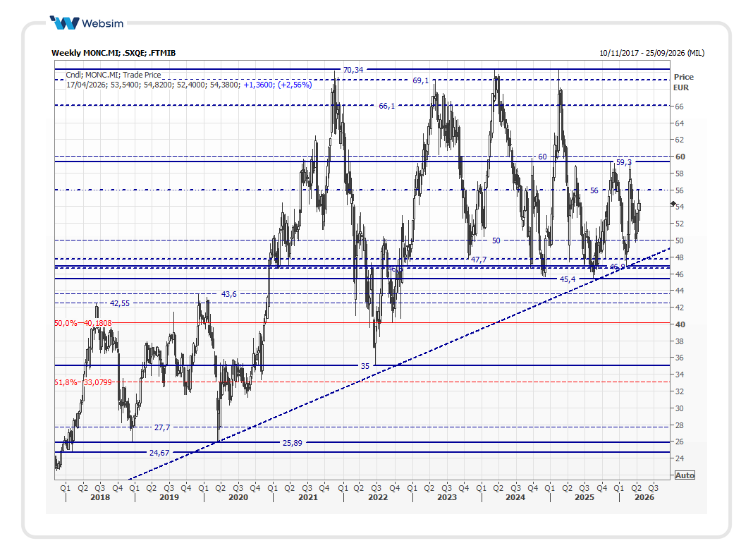The height and width of the screenshot is (560, 753).
Task: Click the date range text at top right
Action: pyautogui.click(x=651, y=53)
